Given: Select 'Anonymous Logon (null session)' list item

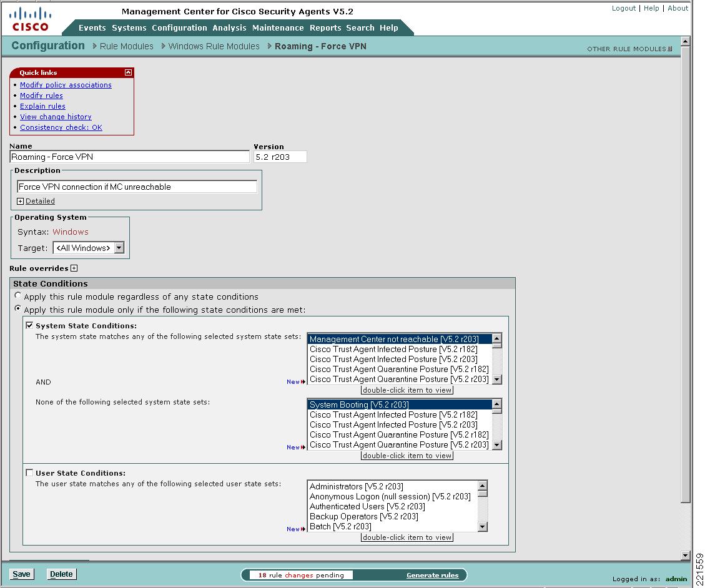Looking at the screenshot, I should [x=393, y=496].
